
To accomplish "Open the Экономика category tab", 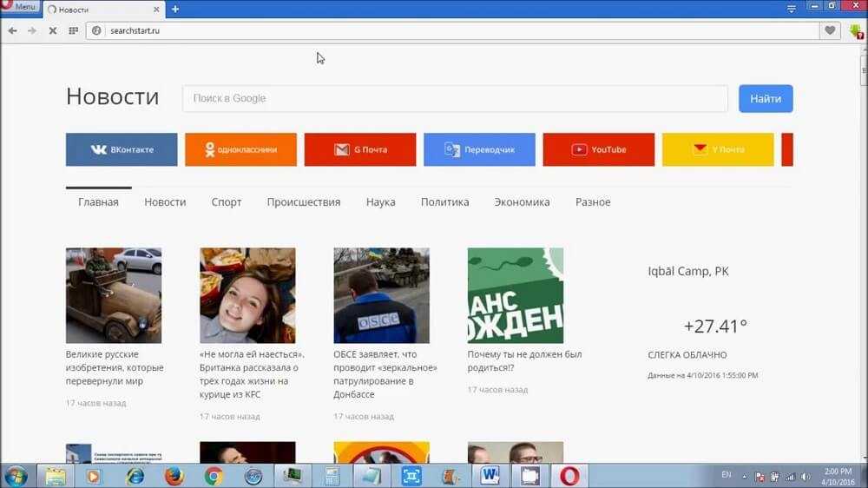I will [522, 202].
